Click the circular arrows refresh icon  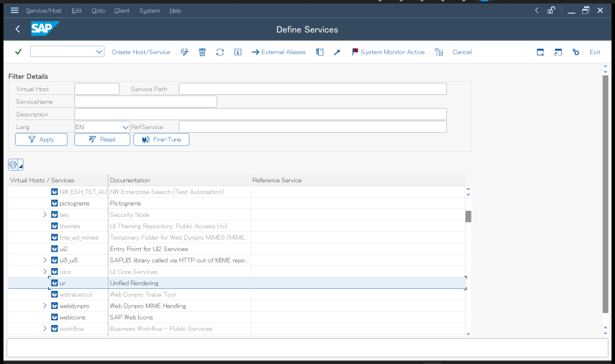pyautogui.click(x=220, y=52)
